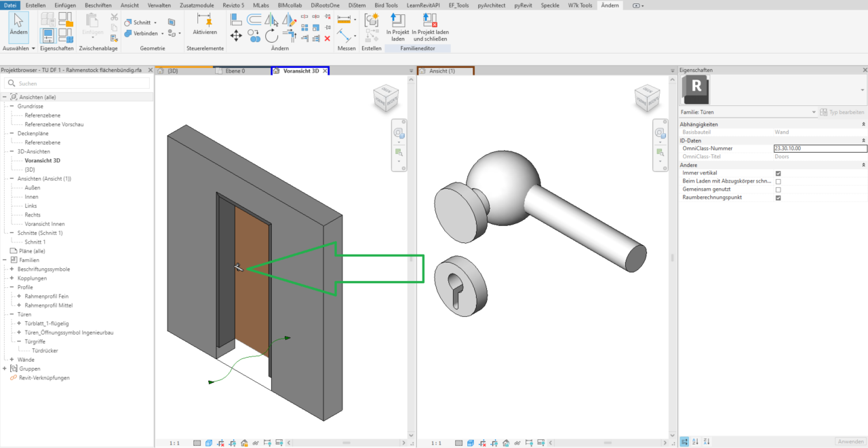868x448 pixels.
Task: Activate the Rotate tool
Action: [272, 35]
